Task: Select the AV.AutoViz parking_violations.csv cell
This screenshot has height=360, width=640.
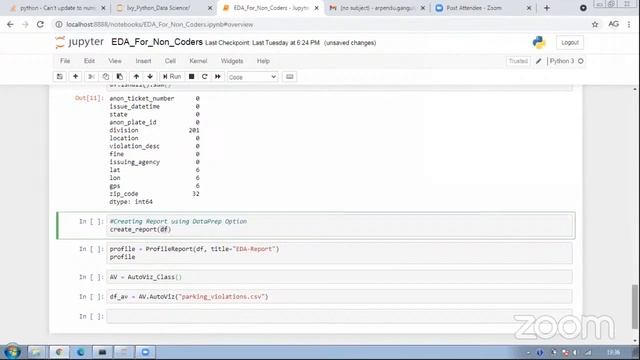Action: (x=340, y=297)
